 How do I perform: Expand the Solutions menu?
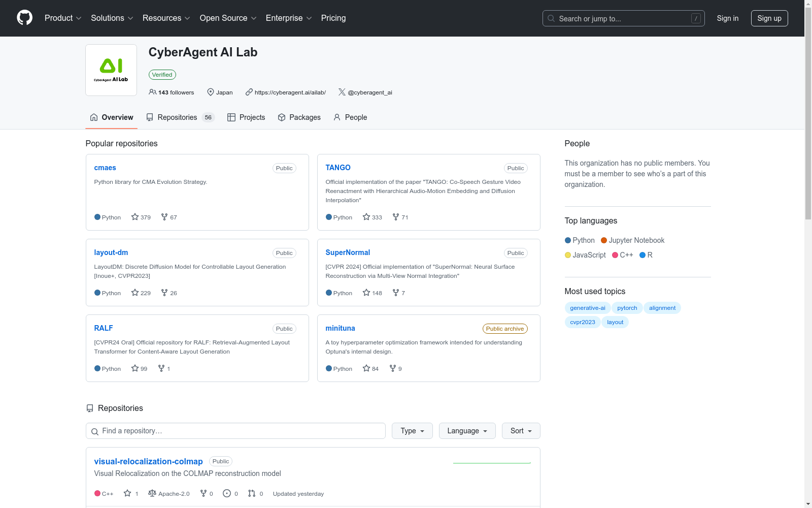click(x=112, y=18)
